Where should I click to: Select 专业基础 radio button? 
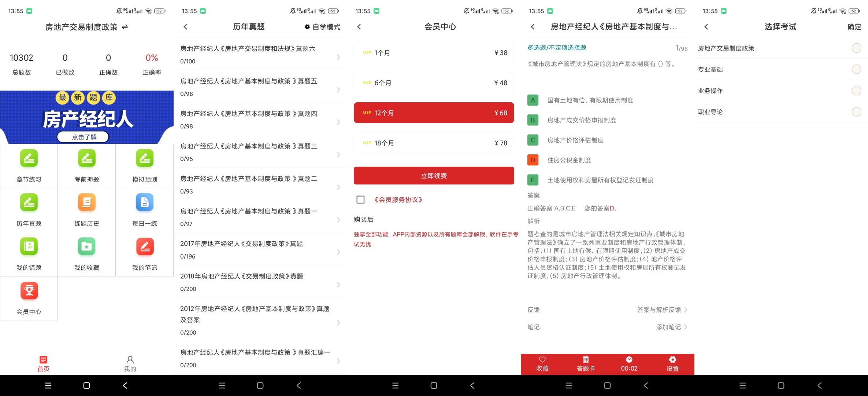click(856, 69)
